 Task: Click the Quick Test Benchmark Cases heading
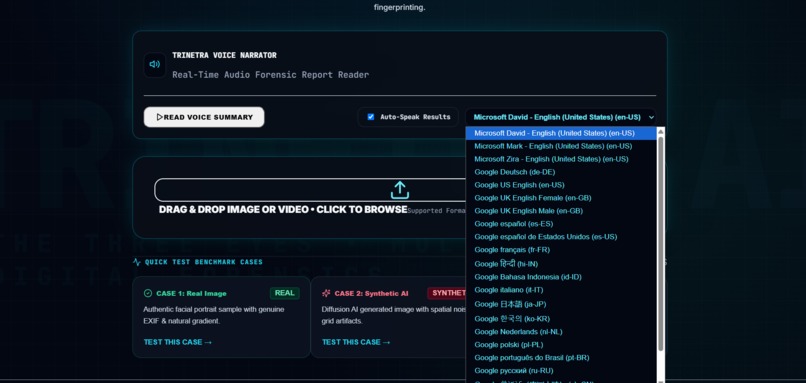coord(204,262)
